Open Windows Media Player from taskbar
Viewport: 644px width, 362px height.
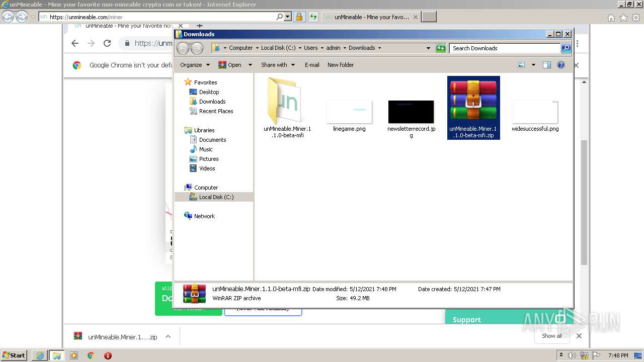[x=74, y=355]
